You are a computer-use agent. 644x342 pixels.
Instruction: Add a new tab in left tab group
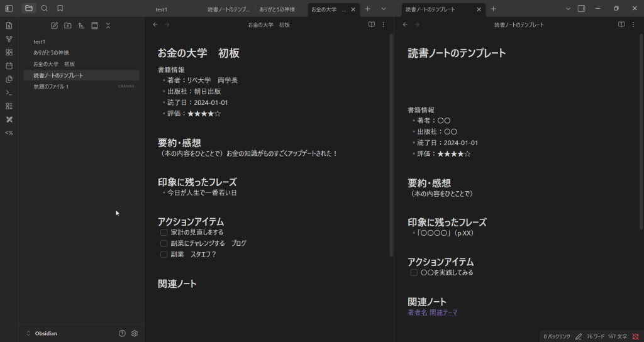click(367, 9)
